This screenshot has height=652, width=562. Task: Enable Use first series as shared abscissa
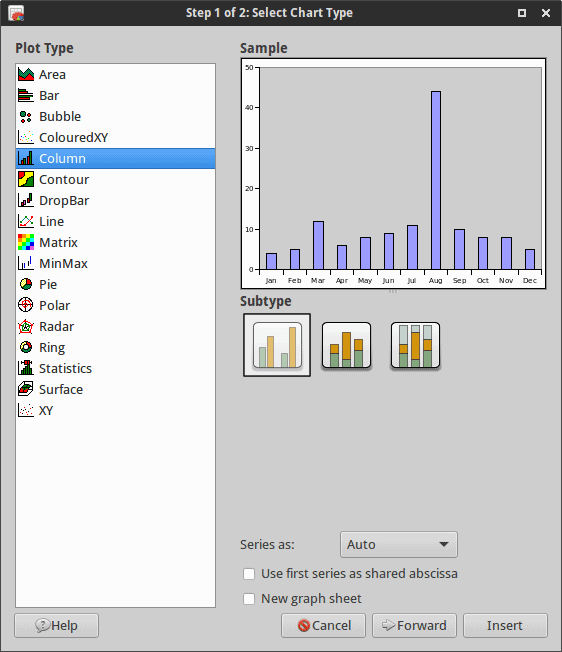(x=249, y=574)
